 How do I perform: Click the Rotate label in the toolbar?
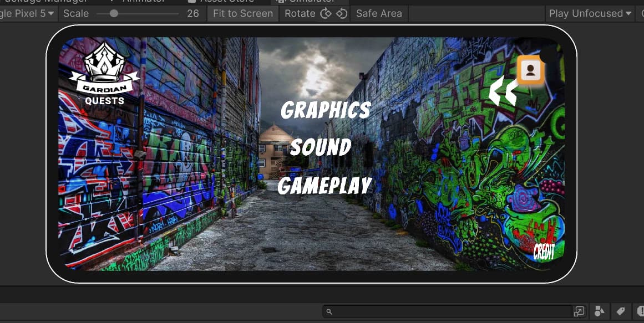tap(300, 13)
